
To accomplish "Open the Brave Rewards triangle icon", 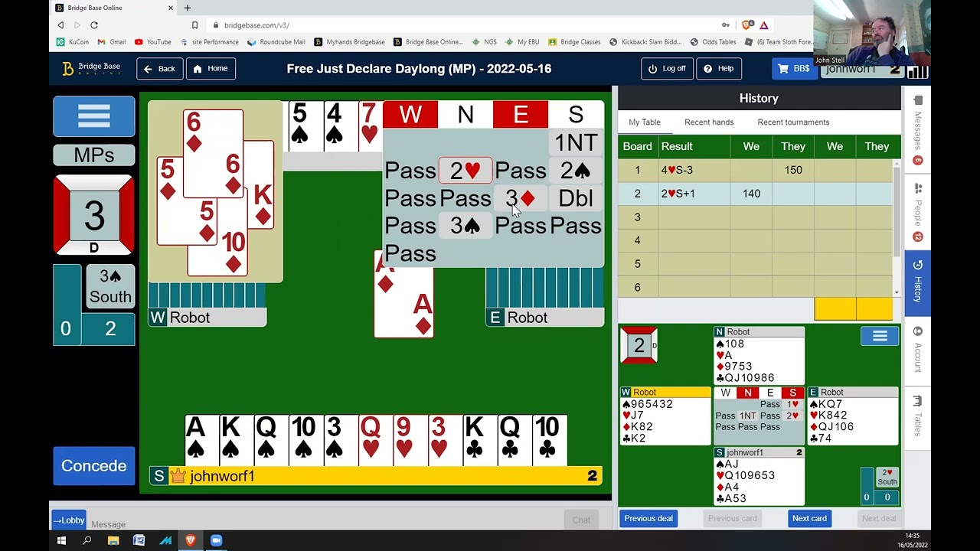I will 764,25.
